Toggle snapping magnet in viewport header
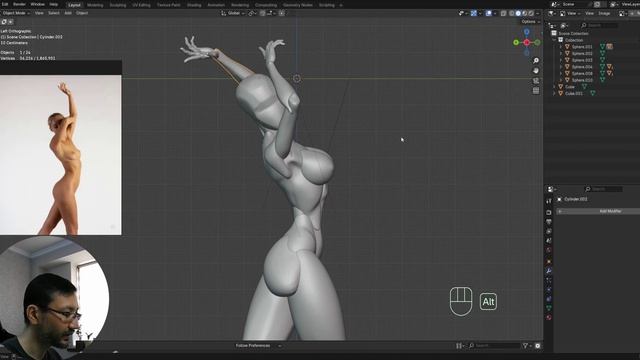 pos(262,13)
